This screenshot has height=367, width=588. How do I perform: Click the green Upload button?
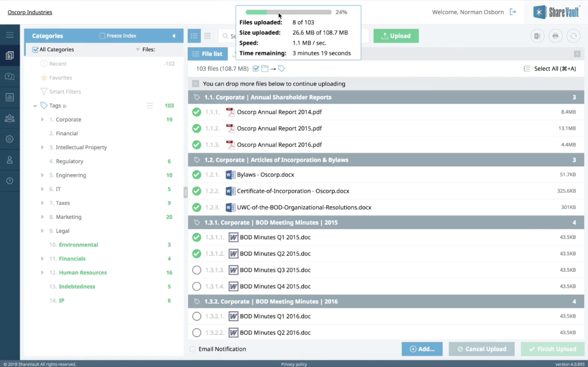396,36
